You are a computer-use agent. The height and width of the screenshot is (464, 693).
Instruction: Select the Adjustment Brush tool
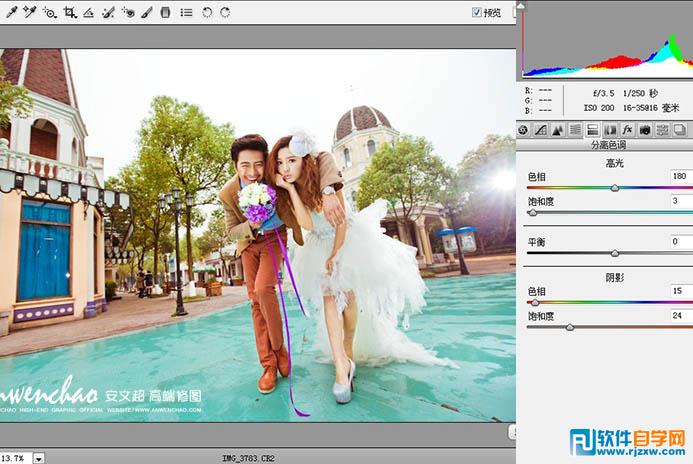[147, 13]
